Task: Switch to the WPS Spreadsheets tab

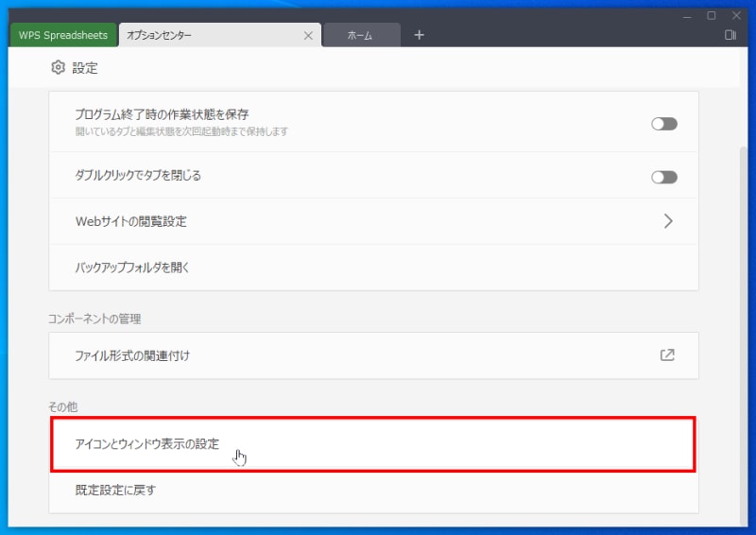Action: coord(63,35)
